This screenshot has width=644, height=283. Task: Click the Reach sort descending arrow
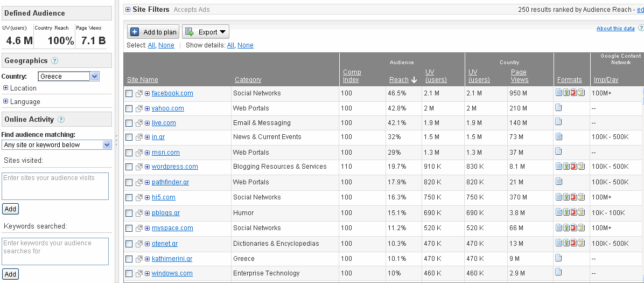[414, 80]
